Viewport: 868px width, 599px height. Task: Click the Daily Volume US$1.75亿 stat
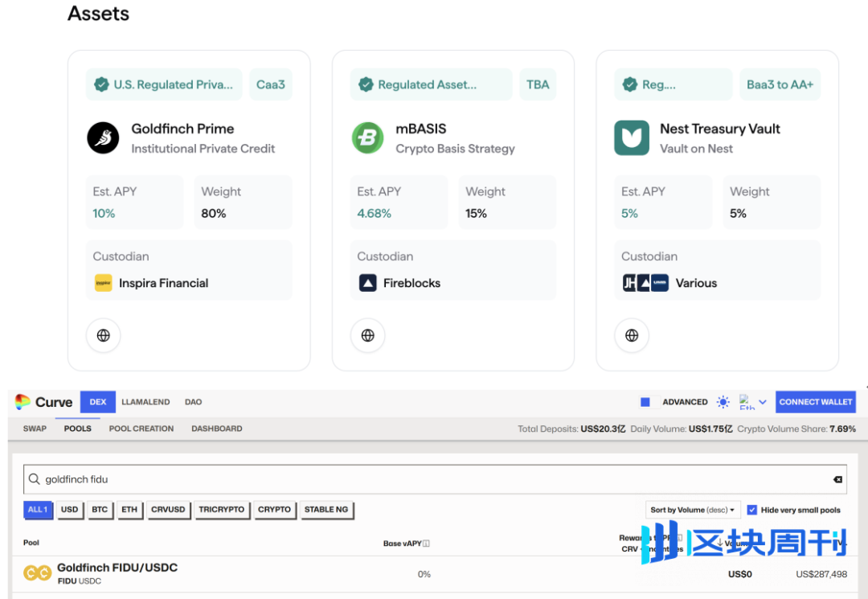click(682, 429)
